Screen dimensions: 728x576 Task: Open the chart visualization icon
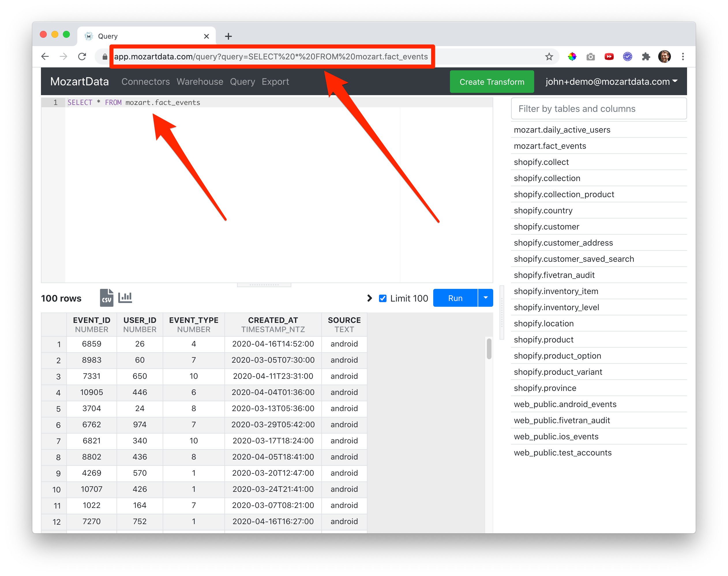125,297
